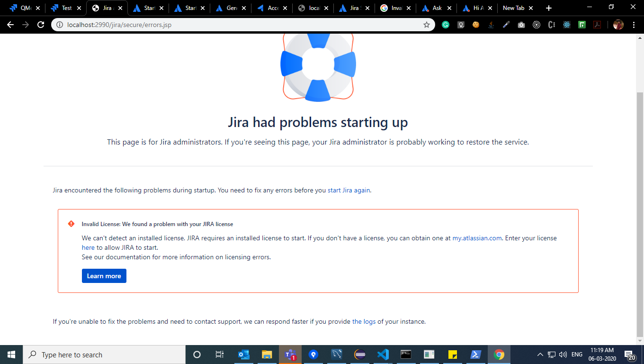
Task: Open the volume control in system tray
Action: [x=563, y=355]
